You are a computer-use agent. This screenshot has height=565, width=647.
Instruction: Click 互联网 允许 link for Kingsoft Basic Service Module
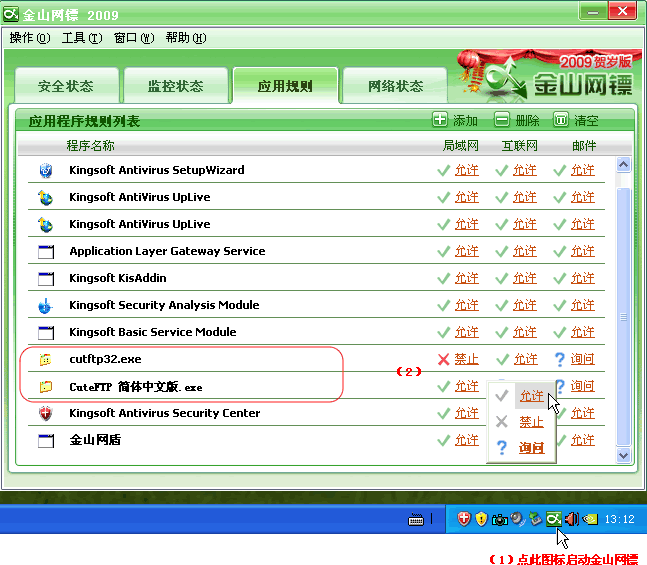[525, 332]
